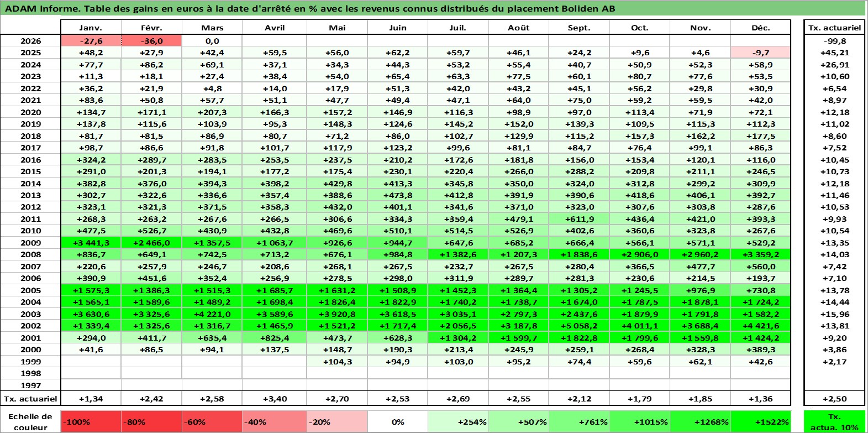The width and height of the screenshot is (868, 433).
Task: Select the -20% pale pink legend swatch
Action: [337, 421]
